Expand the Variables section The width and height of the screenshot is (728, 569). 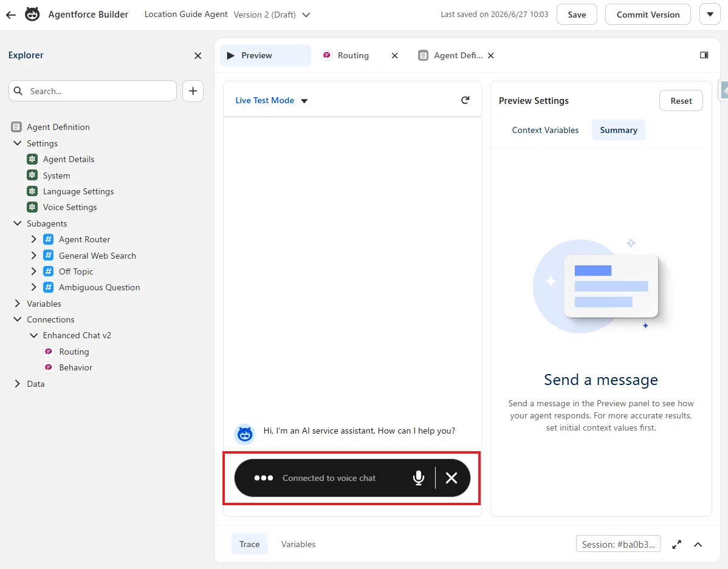point(17,304)
